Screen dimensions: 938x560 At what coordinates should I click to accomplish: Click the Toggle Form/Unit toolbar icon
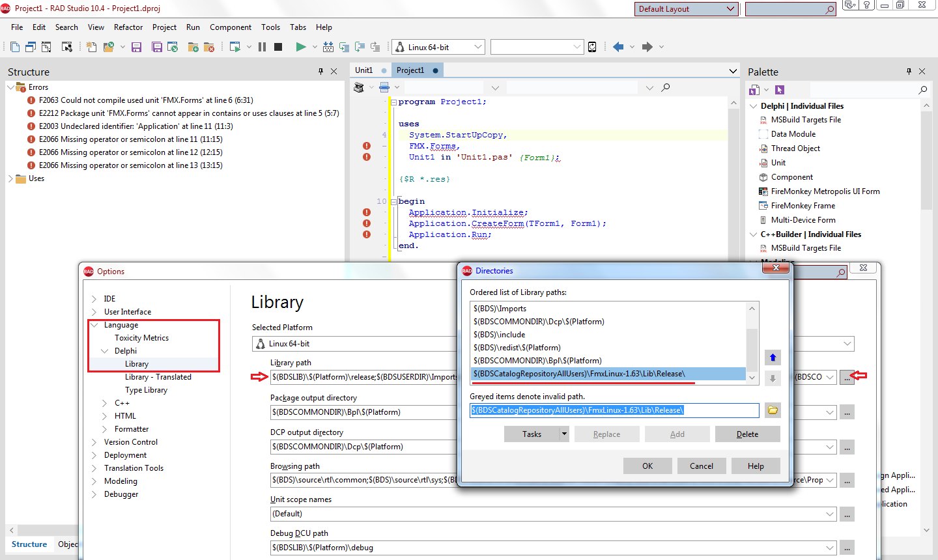click(x=46, y=47)
